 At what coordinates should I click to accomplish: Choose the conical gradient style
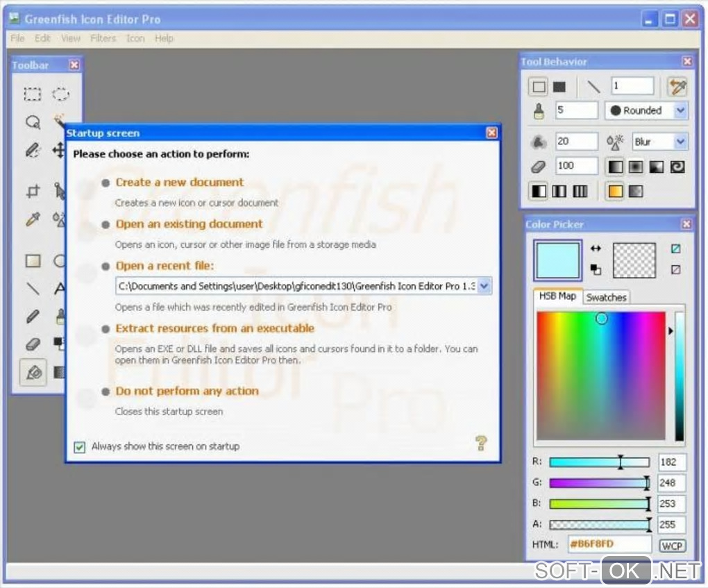coord(656,167)
